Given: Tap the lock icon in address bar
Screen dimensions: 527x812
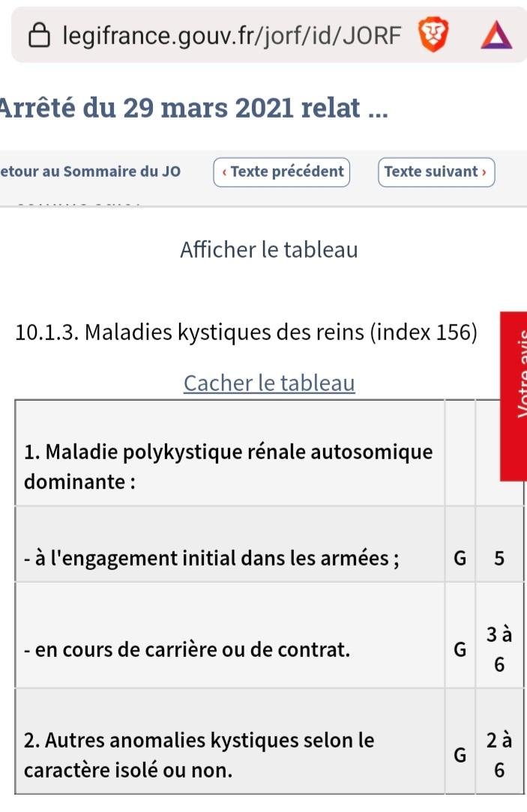Looking at the screenshot, I should coord(39,35).
